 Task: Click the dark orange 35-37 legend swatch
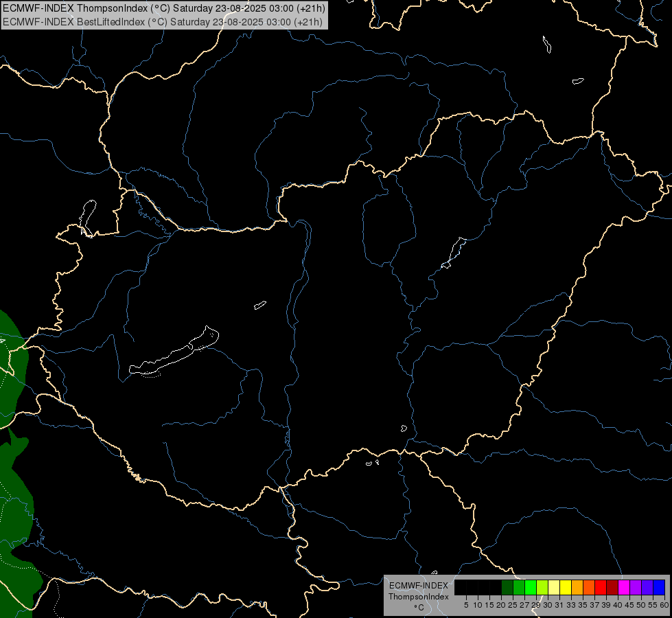(589, 587)
